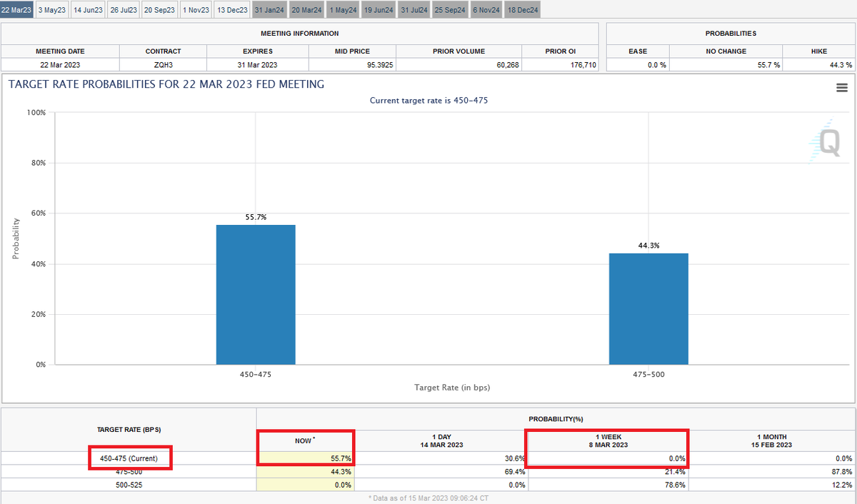Open the 19 Jun24 tab

[379, 10]
